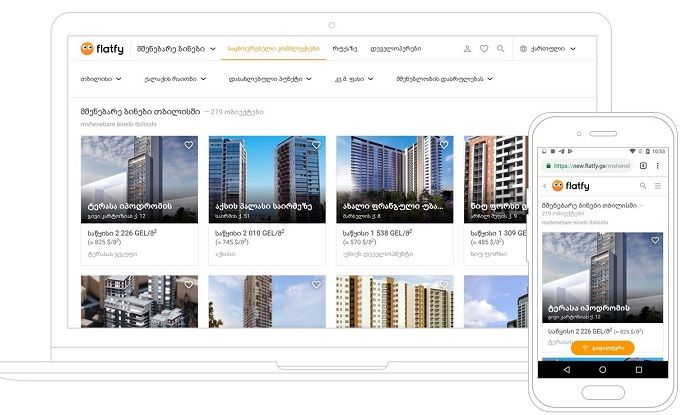Image resolution: width=700 pixels, height=415 pixels.
Task: Expand the first filter dropdown, თბილისი
Action: point(100,78)
